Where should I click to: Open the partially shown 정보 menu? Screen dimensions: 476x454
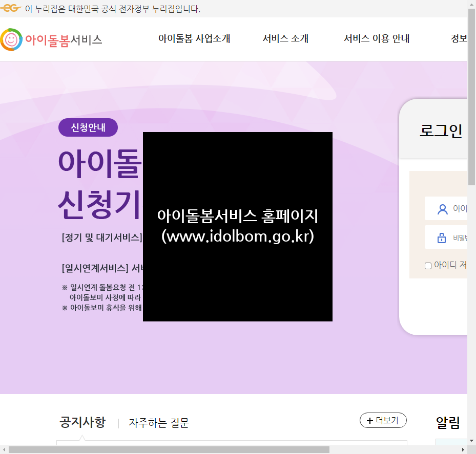point(459,38)
